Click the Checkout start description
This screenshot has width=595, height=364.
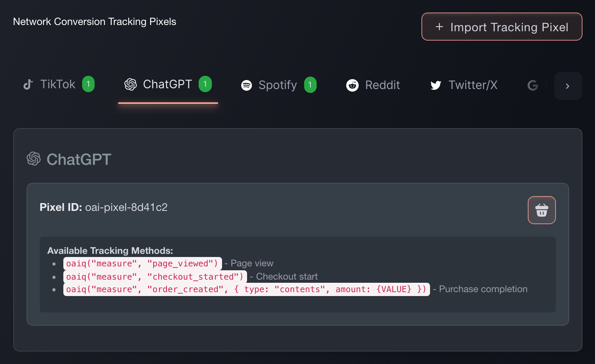(287, 277)
